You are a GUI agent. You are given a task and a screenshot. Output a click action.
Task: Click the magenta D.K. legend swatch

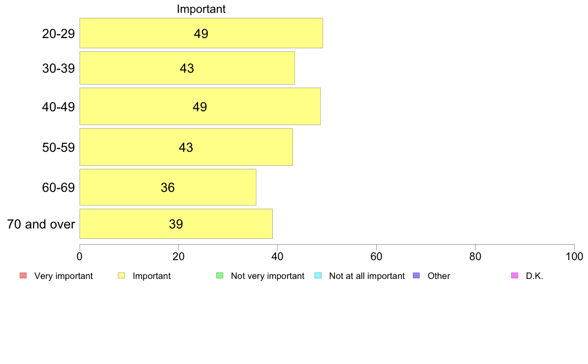(x=515, y=275)
